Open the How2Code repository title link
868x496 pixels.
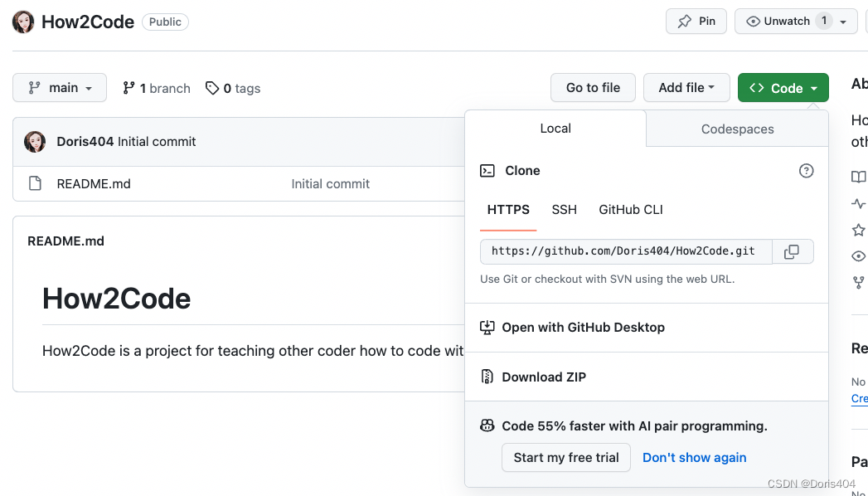[x=88, y=22]
